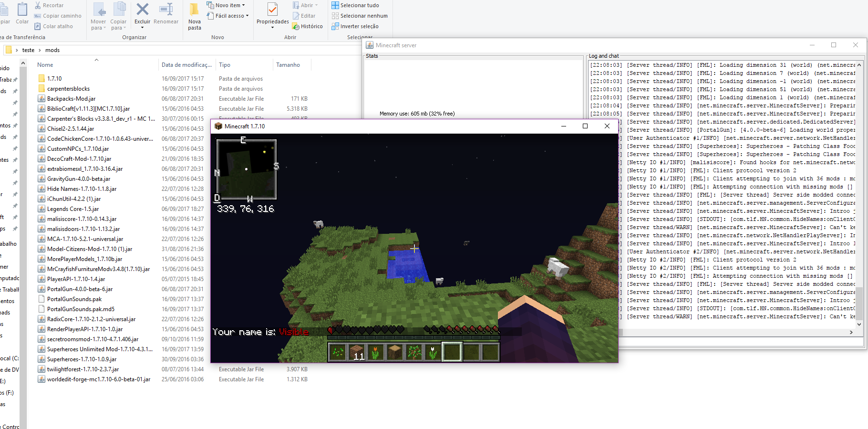Screen dimensions: 868x429
Task: Select MCA-1.7.10-5.2.1-universal.jar
Action: (x=85, y=239)
